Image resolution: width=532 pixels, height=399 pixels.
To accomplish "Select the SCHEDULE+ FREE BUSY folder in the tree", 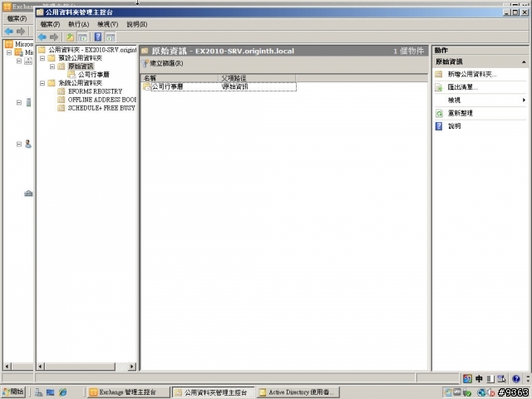I will pos(101,108).
